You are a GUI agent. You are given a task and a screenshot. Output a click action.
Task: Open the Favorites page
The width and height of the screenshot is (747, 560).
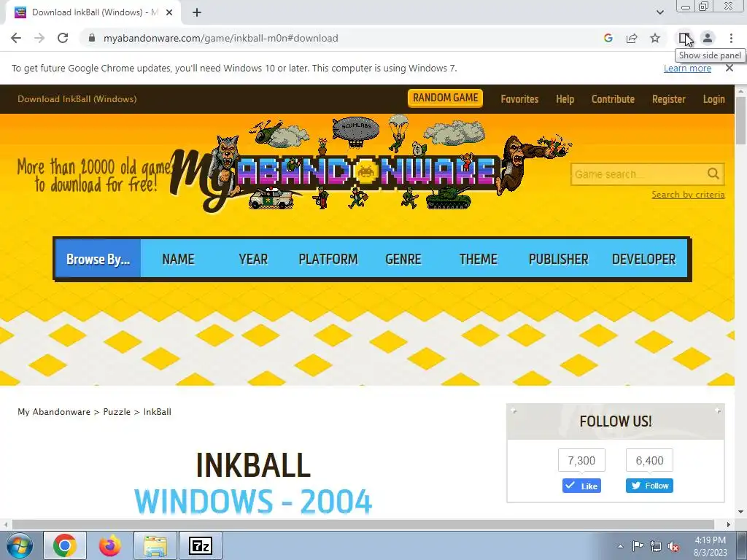coord(519,99)
